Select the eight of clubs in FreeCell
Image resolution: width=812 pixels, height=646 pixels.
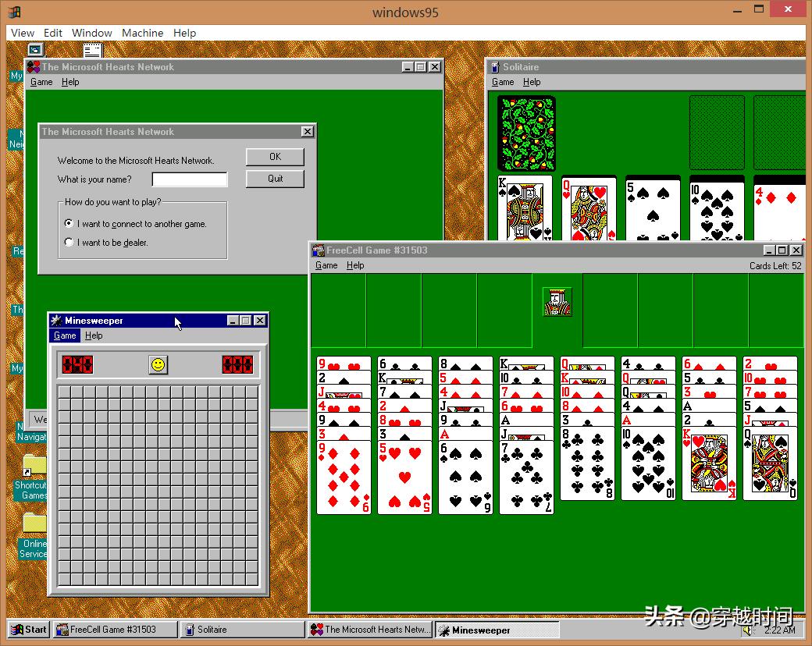tap(587, 463)
